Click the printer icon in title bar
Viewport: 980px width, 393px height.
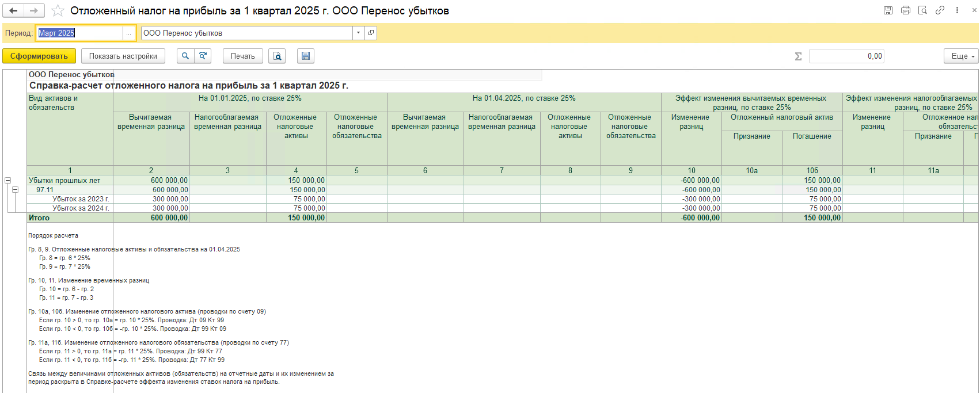point(906,10)
